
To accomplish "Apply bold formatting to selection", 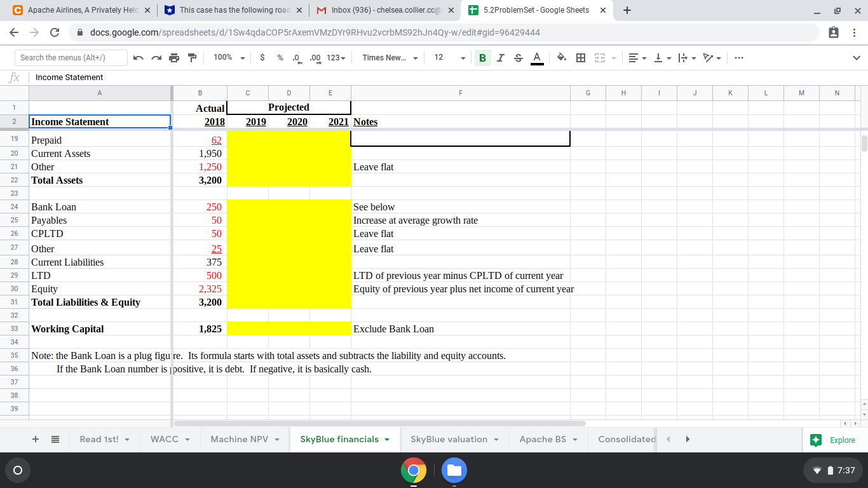I will (483, 57).
